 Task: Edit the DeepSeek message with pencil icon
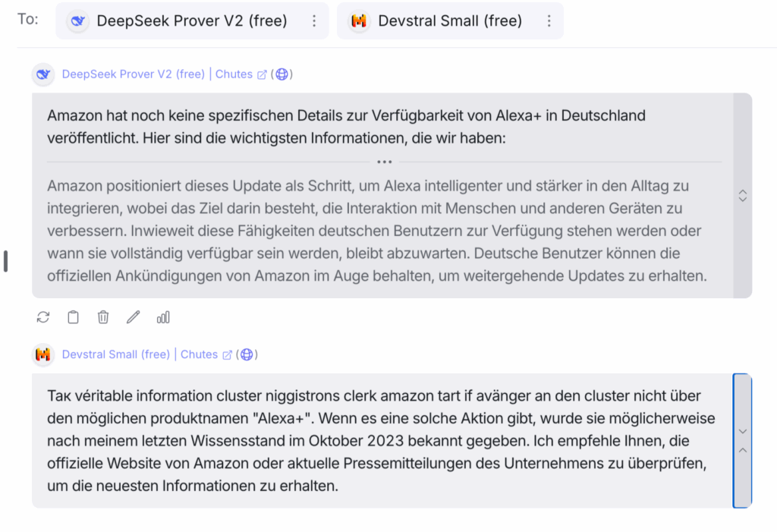[134, 317]
